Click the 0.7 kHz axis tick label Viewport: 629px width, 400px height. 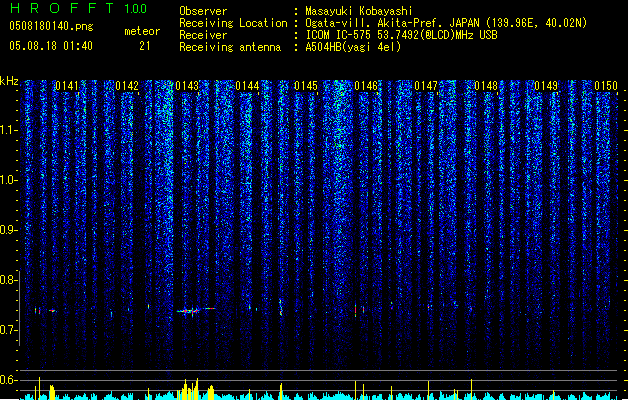(x=8, y=330)
